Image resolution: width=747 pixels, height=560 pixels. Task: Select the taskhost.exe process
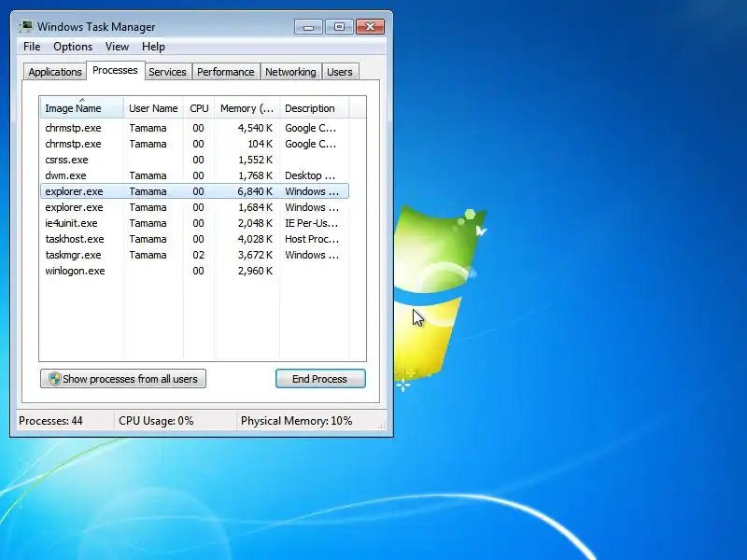point(195,239)
